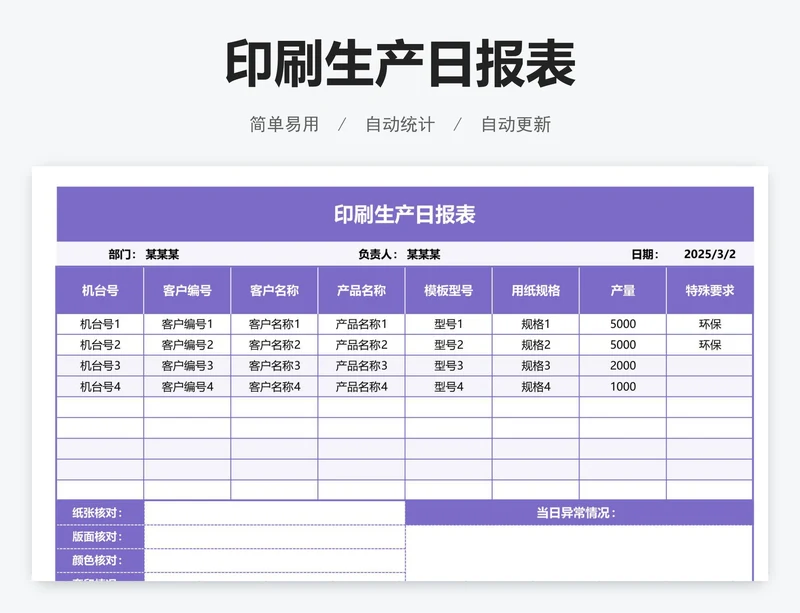Select the '产量' column header
Screen dimensions: 800x613
(x=623, y=290)
